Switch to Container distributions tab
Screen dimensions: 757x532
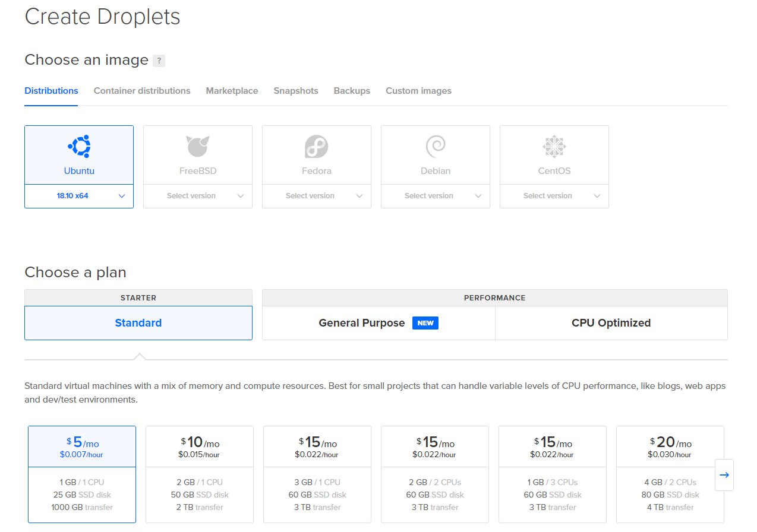coord(142,91)
